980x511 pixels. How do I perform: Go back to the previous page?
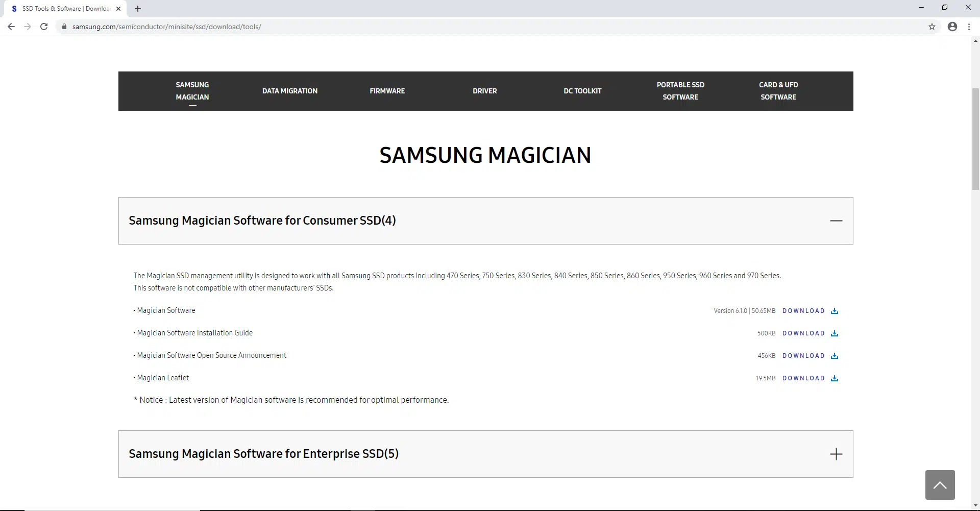coord(11,27)
